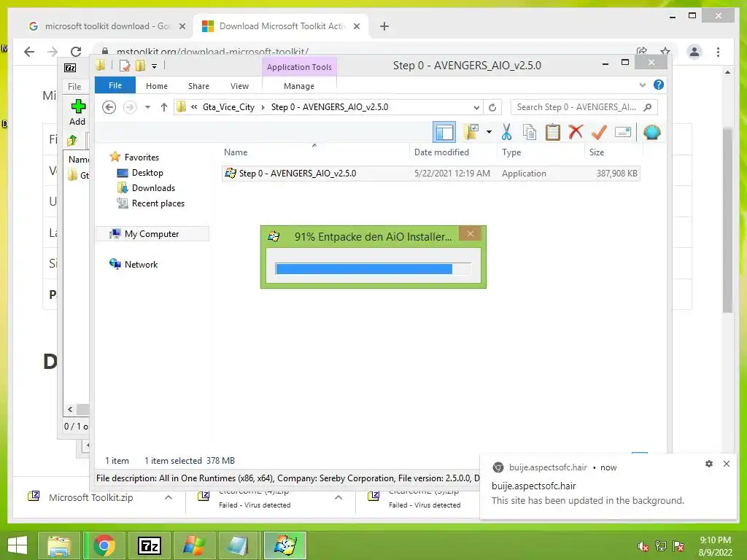The image size is (747, 560).
Task: Open 7-Zip from the taskbar
Action: 149,545
